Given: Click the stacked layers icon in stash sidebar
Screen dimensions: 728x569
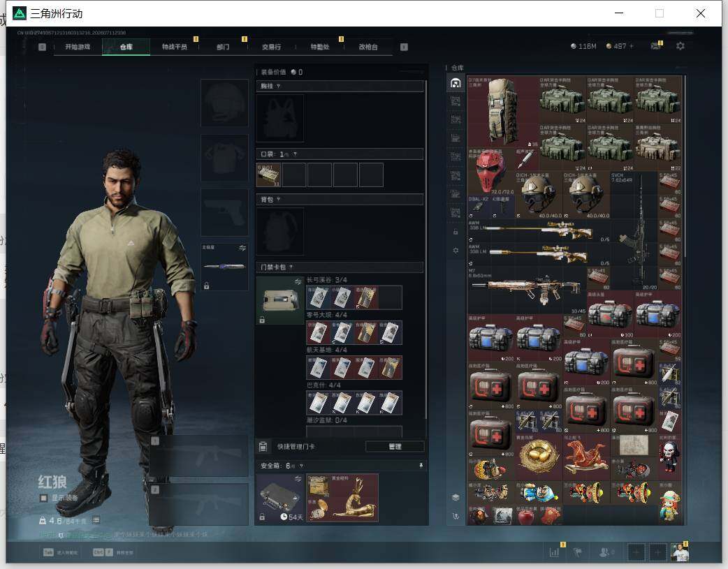Looking at the screenshot, I should 456,497.
